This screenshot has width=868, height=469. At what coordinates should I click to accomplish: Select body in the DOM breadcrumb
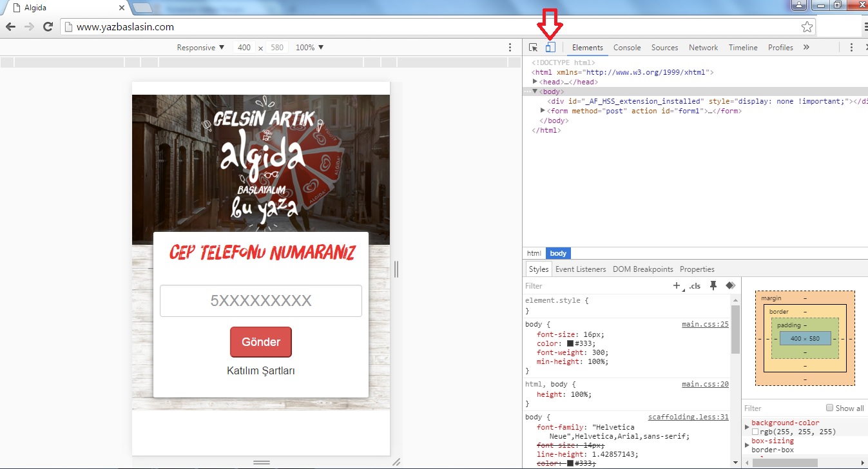(558, 254)
